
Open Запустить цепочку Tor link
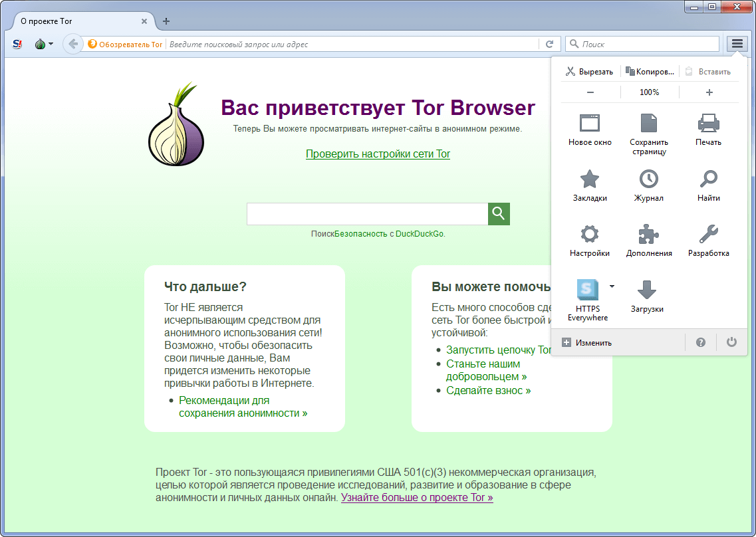[x=499, y=350]
